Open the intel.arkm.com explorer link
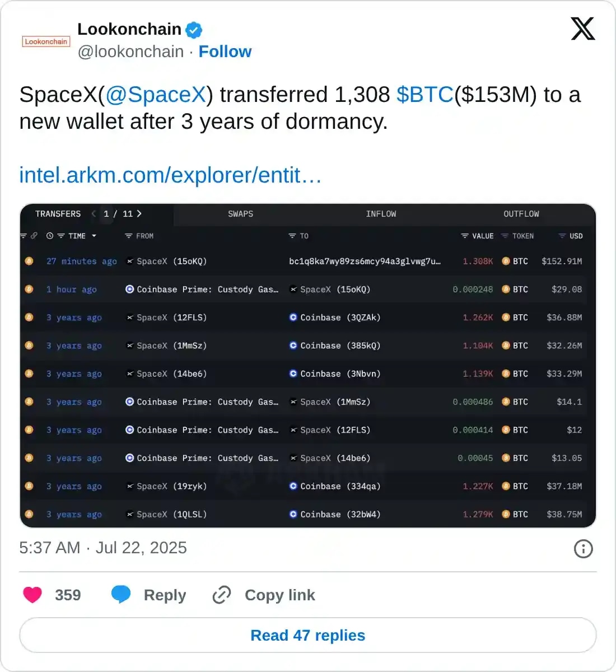Image resolution: width=616 pixels, height=672 pixels. 170,175
